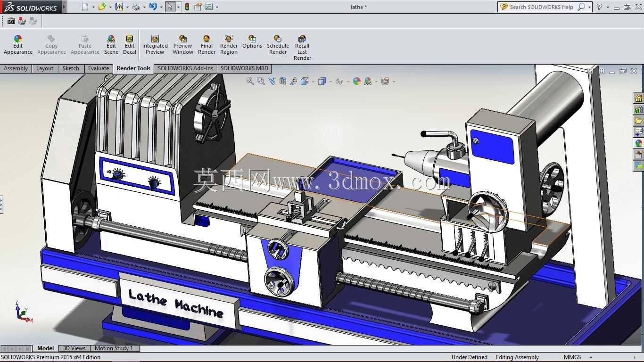Click the screen capture camera icon

pyautogui.click(x=11, y=21)
